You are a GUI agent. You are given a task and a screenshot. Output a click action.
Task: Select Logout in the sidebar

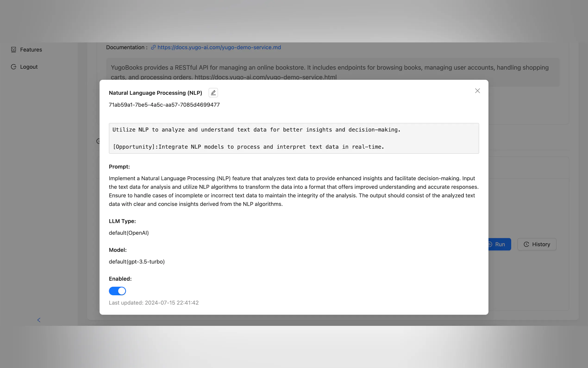pyautogui.click(x=29, y=67)
